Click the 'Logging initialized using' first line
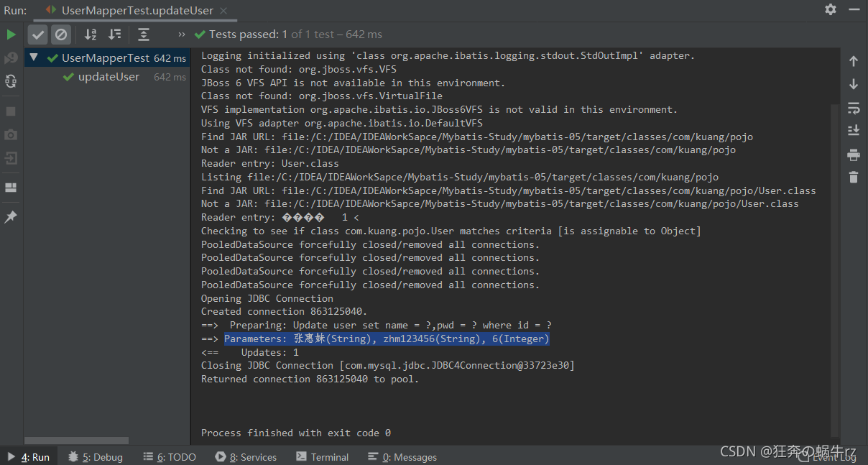Image resolution: width=868 pixels, height=465 pixels. click(x=448, y=55)
